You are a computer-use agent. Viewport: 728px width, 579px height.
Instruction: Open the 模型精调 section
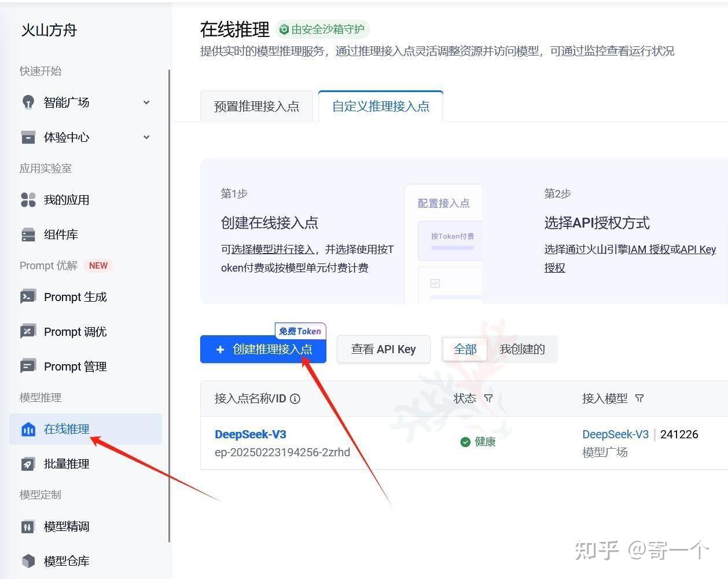(65, 526)
